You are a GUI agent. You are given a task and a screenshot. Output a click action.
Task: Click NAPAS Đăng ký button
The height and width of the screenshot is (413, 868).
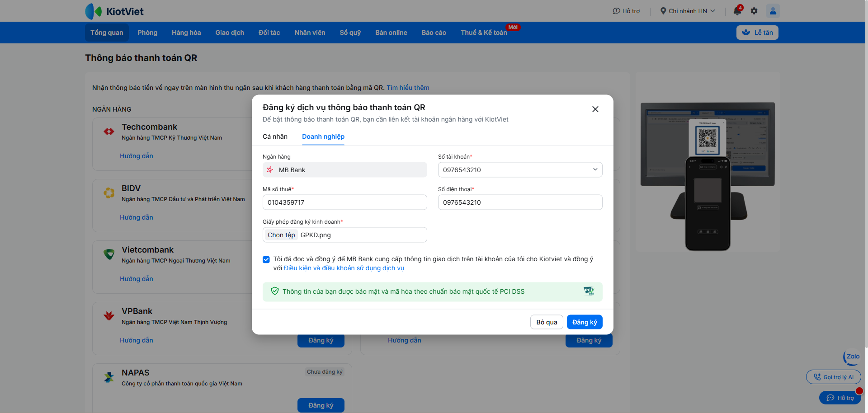[321, 405]
